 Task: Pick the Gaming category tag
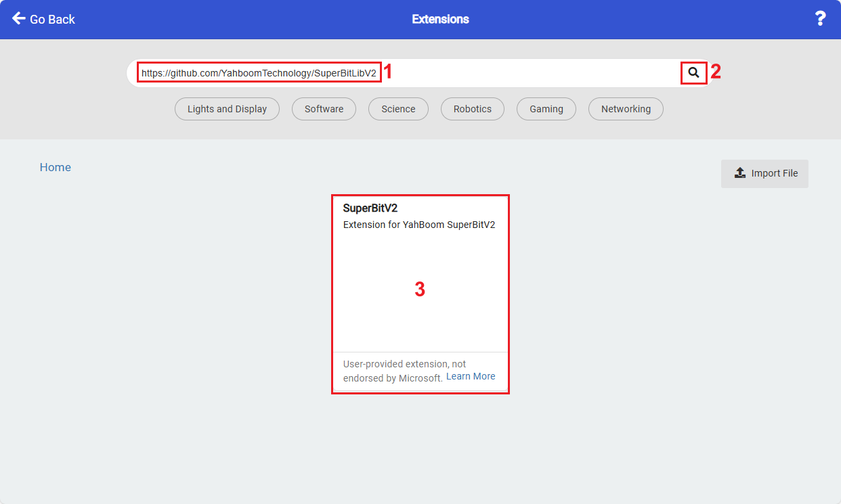click(546, 109)
